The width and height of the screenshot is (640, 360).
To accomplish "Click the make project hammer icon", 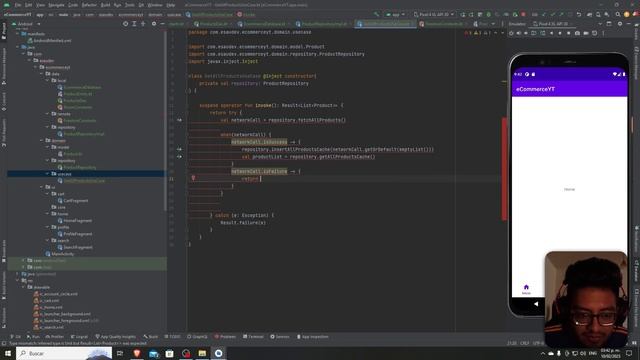I will tap(376, 14).
